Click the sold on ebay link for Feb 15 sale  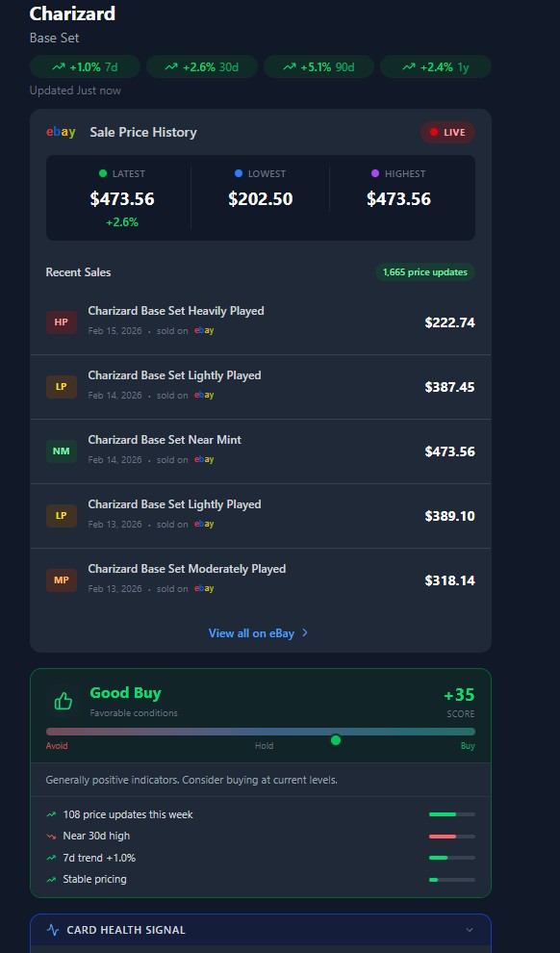(203, 330)
